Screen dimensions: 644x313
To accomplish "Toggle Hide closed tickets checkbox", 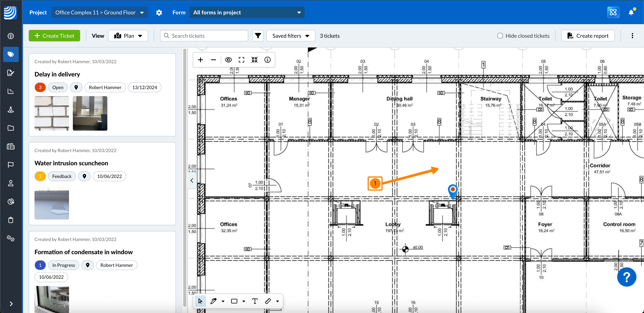I will coord(500,36).
